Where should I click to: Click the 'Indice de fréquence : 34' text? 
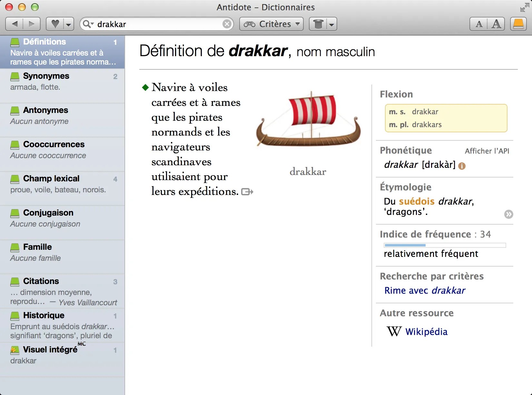pos(435,234)
